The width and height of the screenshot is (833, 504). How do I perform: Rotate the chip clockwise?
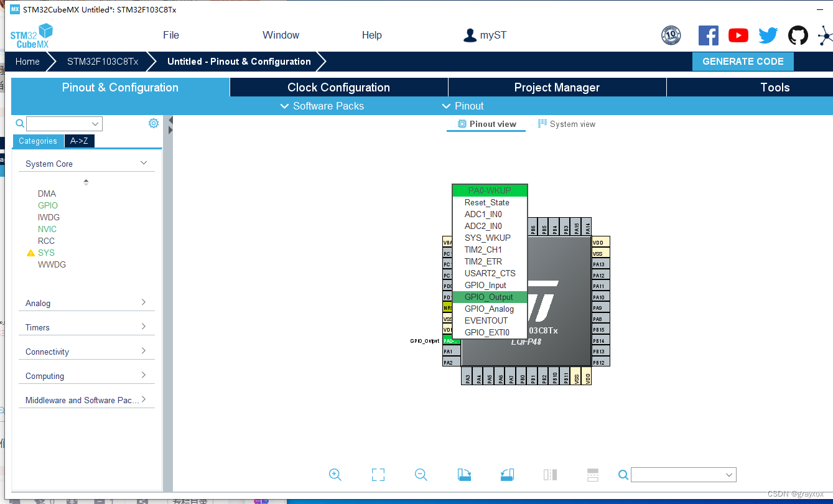pyautogui.click(x=464, y=475)
